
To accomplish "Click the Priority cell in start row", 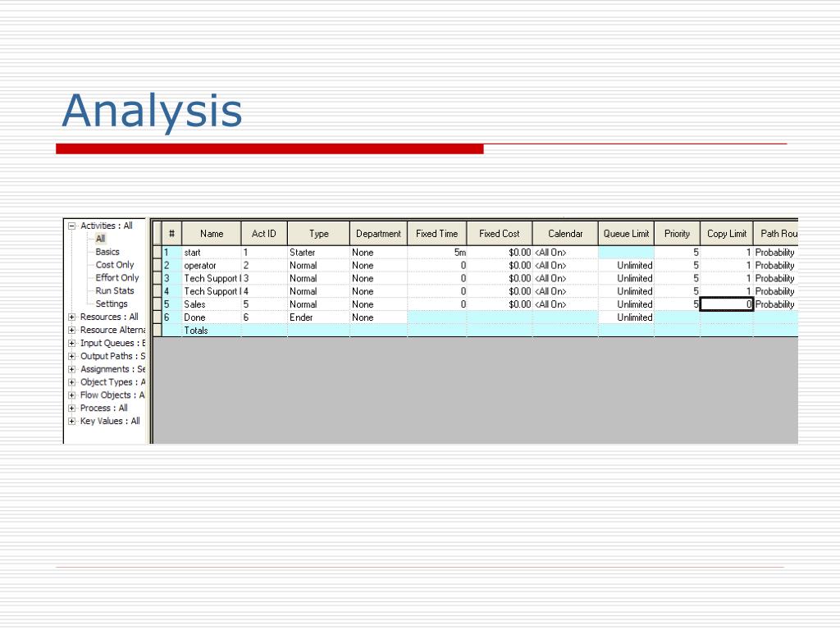I will point(677,253).
